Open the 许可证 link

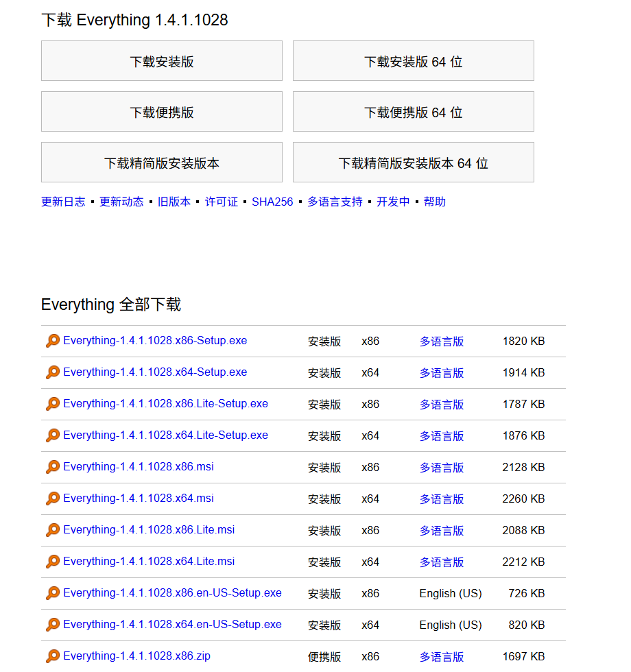coord(221,202)
